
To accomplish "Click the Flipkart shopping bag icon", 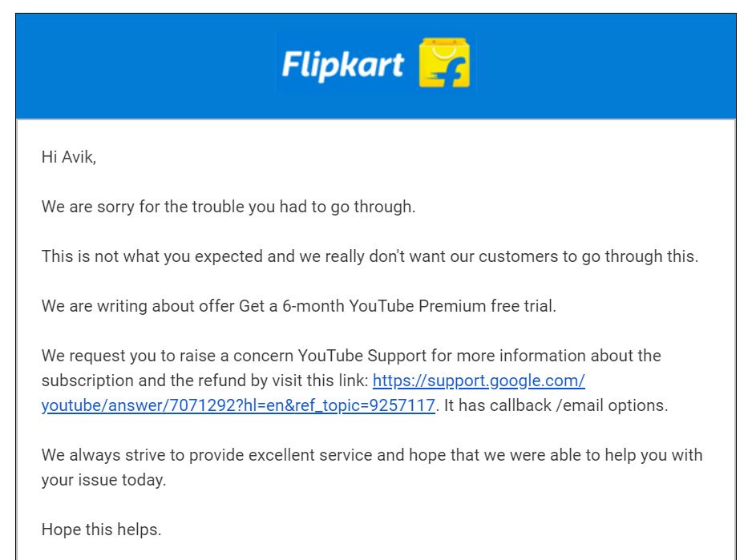I will pos(444,64).
